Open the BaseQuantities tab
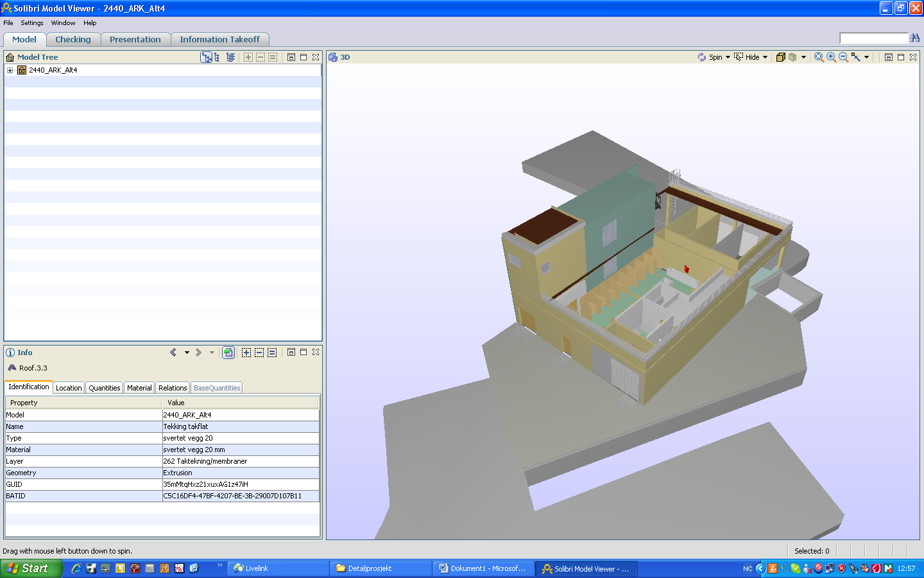The height and width of the screenshot is (578, 924). [x=217, y=388]
